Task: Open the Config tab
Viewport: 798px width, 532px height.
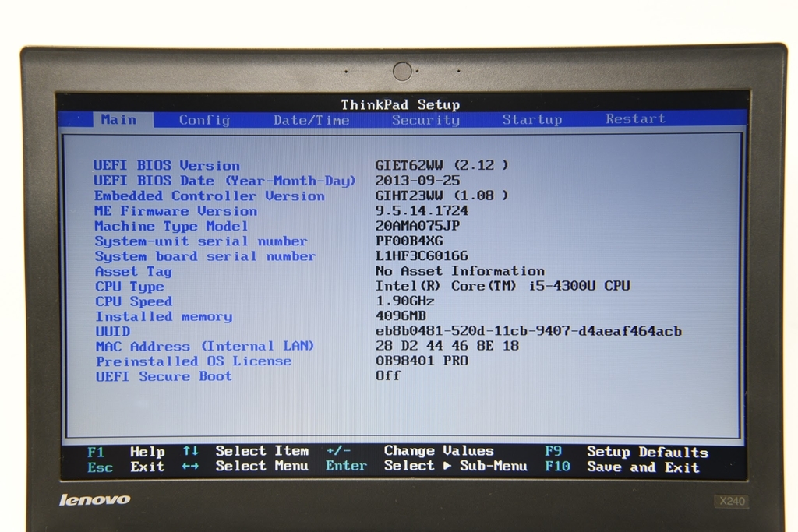Action: click(204, 120)
